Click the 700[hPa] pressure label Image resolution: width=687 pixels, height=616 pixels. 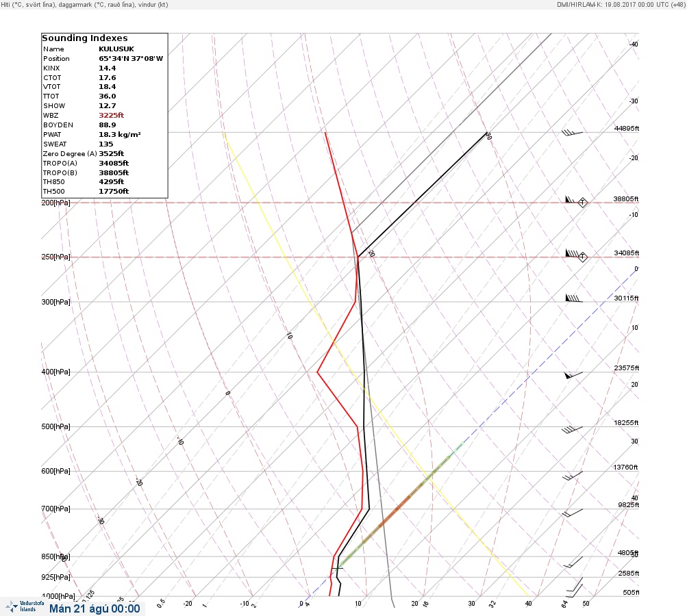55,509
